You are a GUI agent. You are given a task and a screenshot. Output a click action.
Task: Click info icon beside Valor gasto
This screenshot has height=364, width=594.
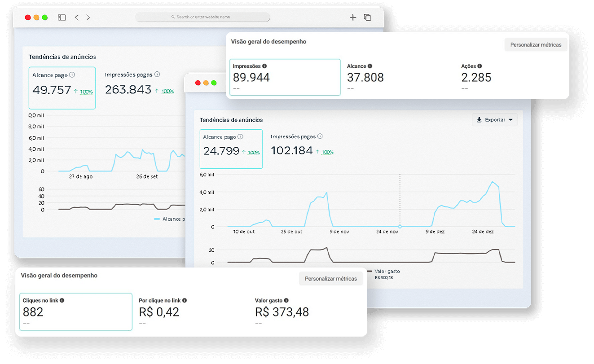point(286,300)
